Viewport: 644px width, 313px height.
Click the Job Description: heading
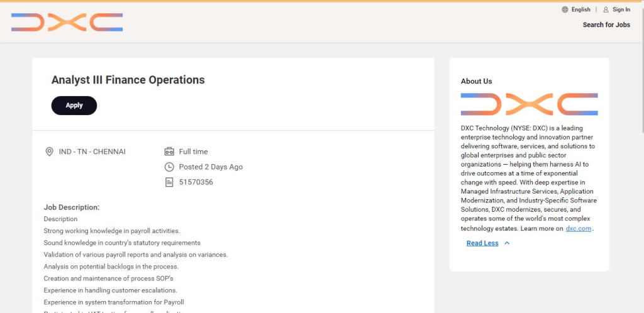72,207
